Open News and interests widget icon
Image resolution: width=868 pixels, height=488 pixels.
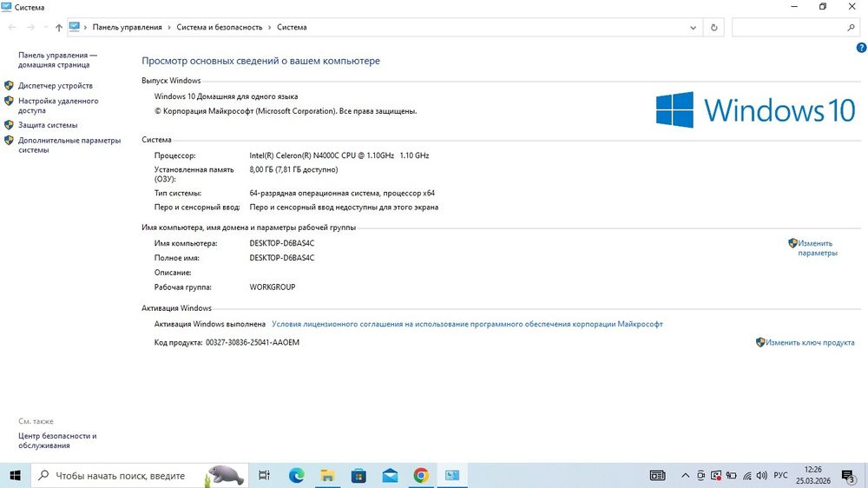[657, 475]
